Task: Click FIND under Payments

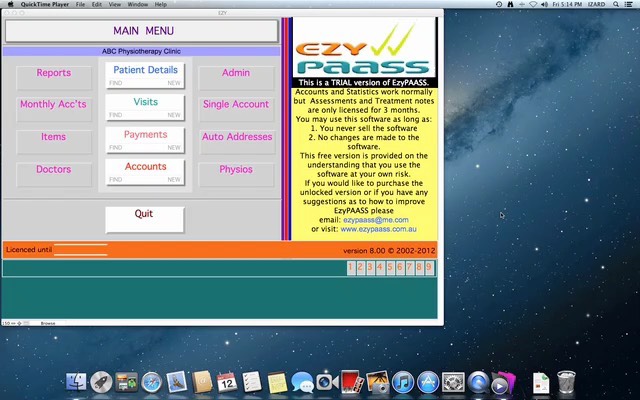Action: 116,147
